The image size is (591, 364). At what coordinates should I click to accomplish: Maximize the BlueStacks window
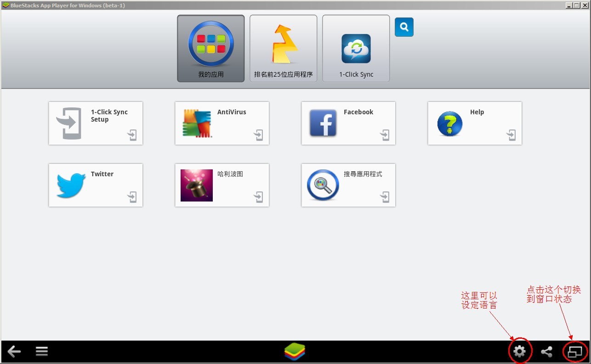576,6
